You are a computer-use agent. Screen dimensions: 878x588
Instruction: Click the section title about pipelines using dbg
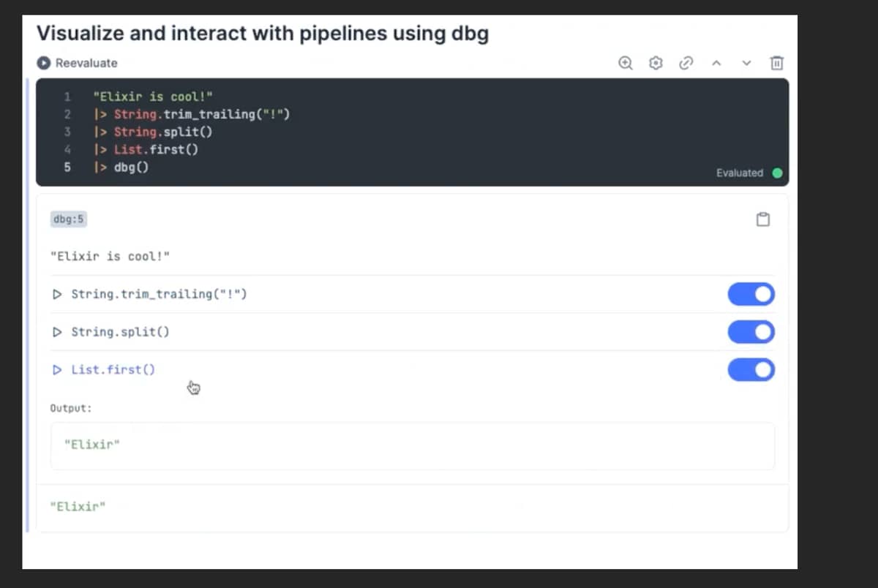262,34
